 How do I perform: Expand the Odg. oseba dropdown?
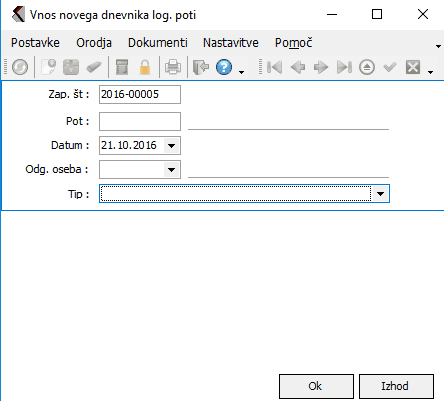(x=172, y=170)
